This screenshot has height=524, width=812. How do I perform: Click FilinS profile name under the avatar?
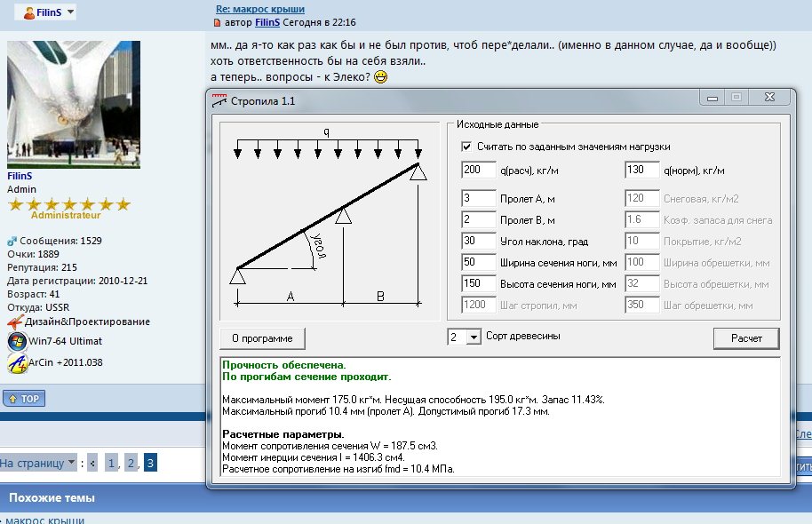click(x=20, y=176)
